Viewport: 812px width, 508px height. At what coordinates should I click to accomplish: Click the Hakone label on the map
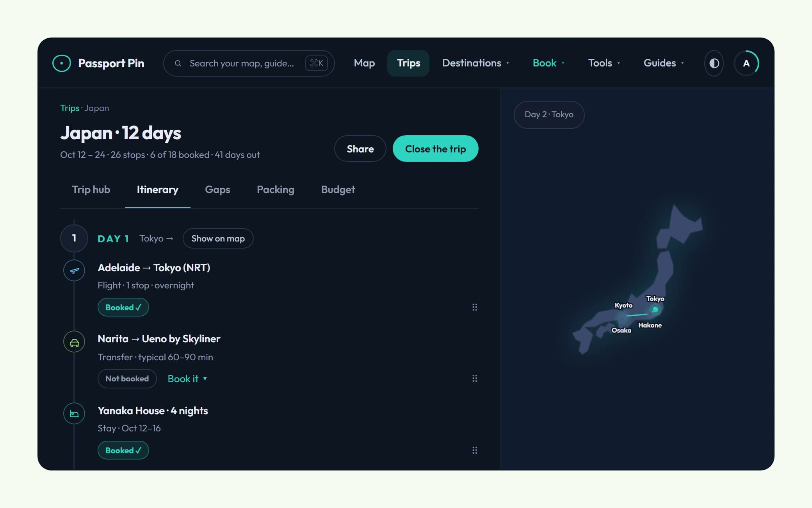[650, 325]
